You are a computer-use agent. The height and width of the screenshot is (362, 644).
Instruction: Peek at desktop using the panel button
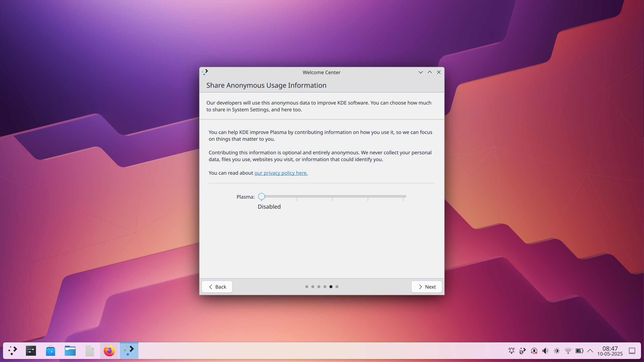click(x=632, y=351)
